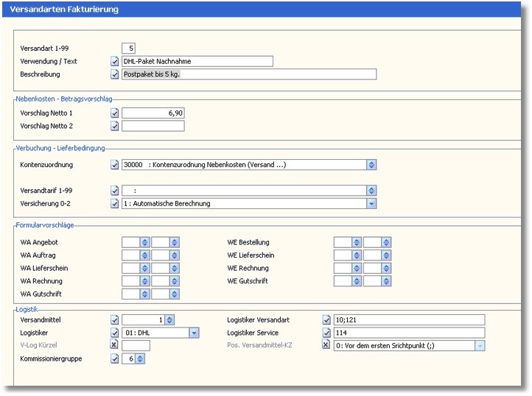
Task: Click the Versandtarif 1-99 check icon
Action: [114, 191]
